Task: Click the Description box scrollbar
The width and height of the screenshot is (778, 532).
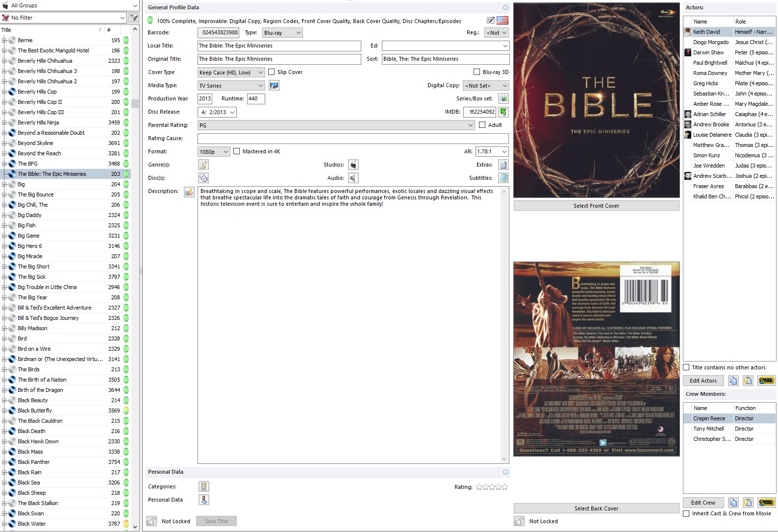Action: point(504,325)
